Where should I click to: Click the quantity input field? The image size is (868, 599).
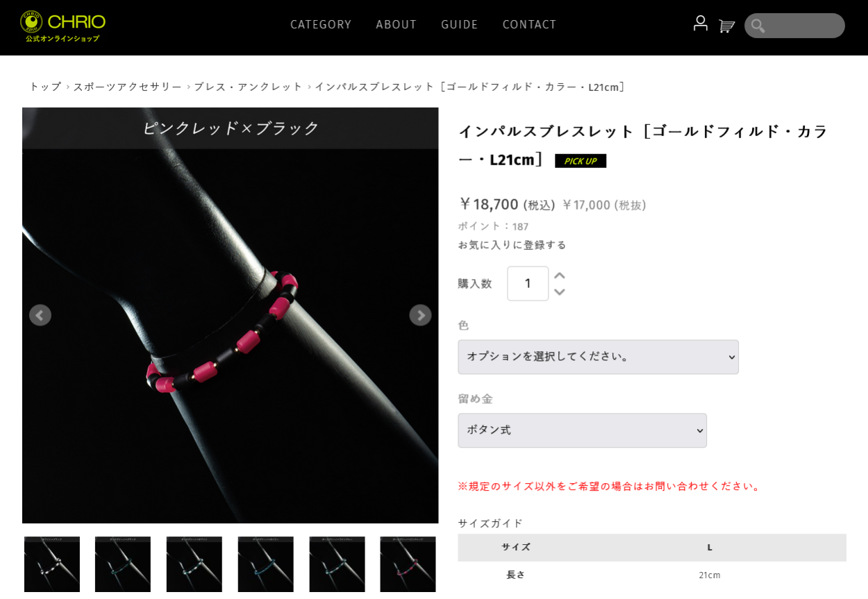coord(528,283)
